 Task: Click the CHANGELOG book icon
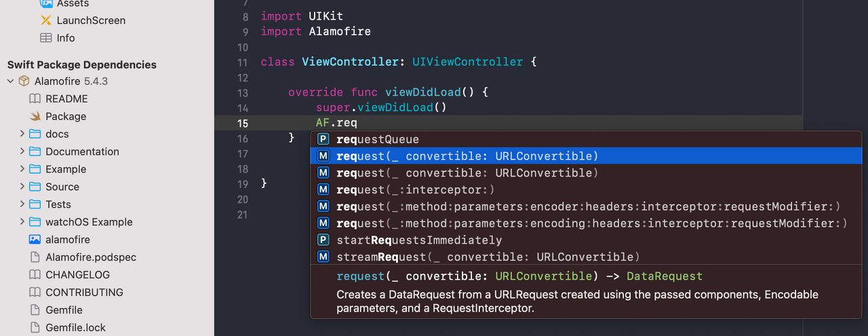(35, 275)
